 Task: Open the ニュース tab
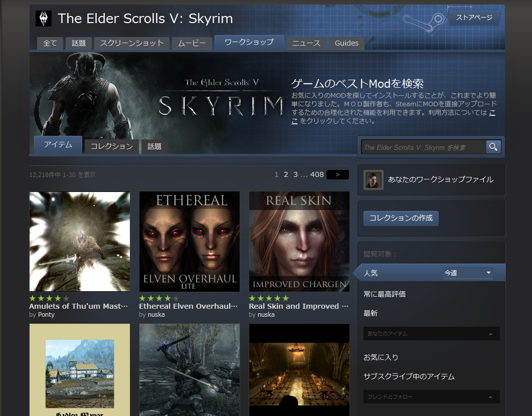point(306,44)
